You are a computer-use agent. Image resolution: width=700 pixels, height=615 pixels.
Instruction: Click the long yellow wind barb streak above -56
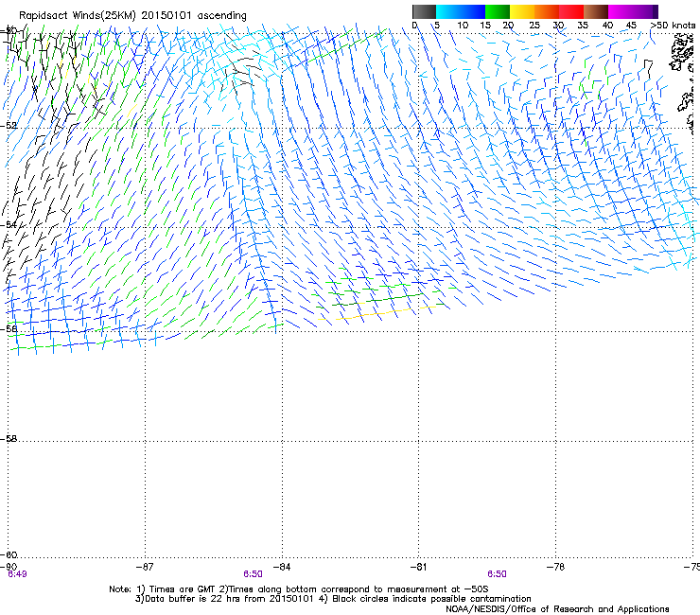(377, 313)
